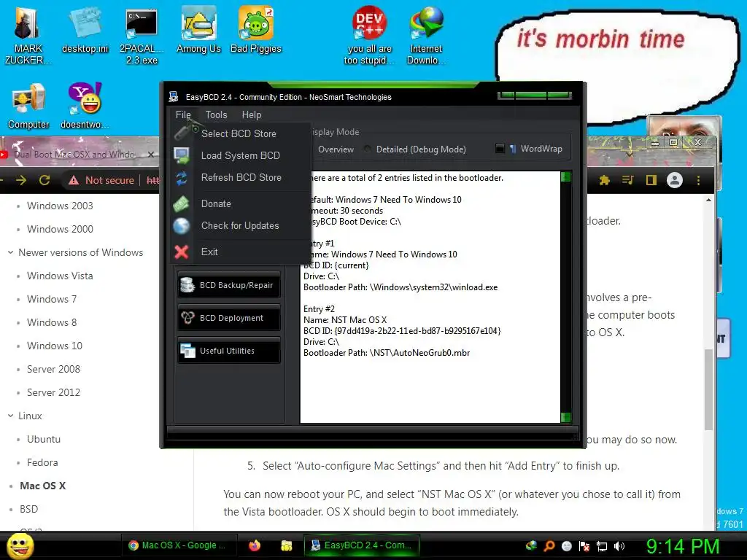The height and width of the screenshot is (560, 747).
Task: Click EasyBCD text area scrollbar up arrow
Action: (566, 177)
